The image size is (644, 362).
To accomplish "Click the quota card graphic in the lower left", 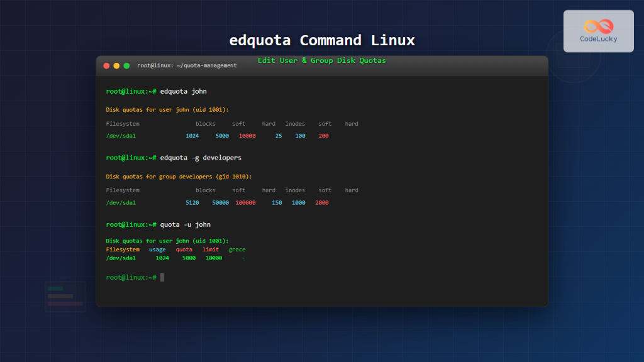I will (x=65, y=297).
